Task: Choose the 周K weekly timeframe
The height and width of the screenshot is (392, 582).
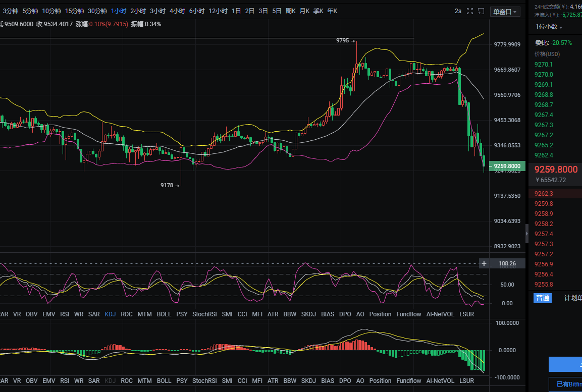Action: coord(290,11)
